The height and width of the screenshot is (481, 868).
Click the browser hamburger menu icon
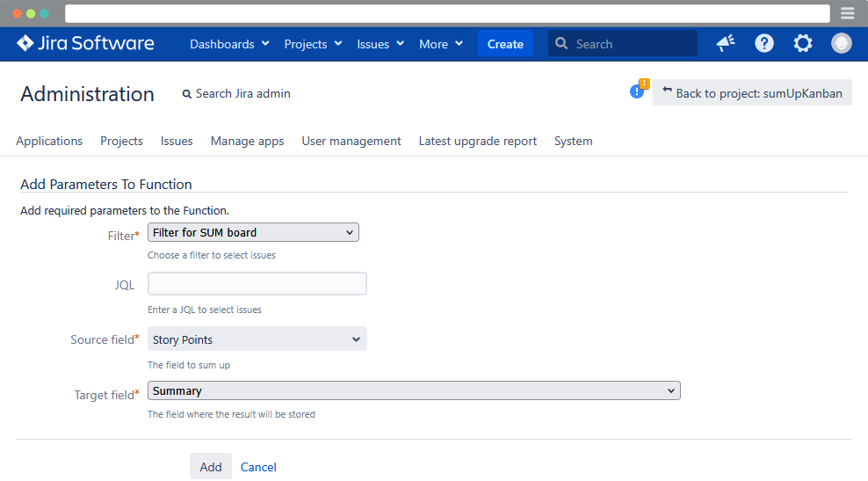tap(848, 13)
